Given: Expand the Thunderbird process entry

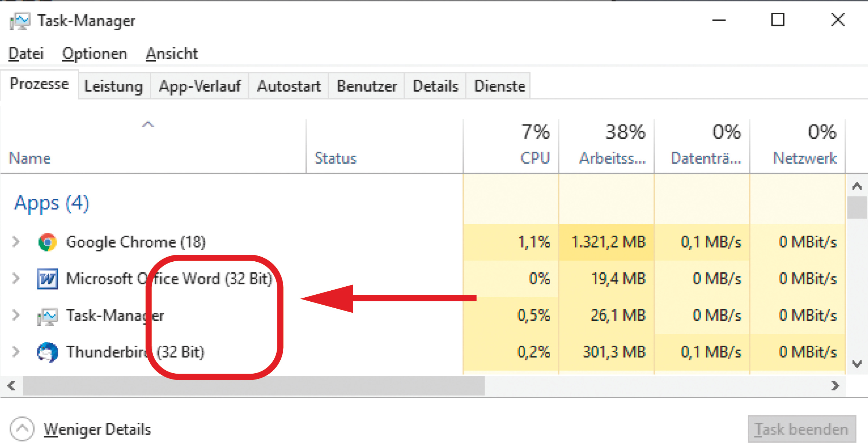Looking at the screenshot, I should point(16,352).
